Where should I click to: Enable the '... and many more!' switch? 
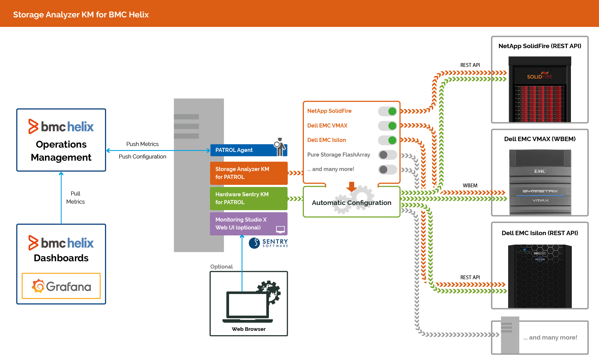[387, 170]
